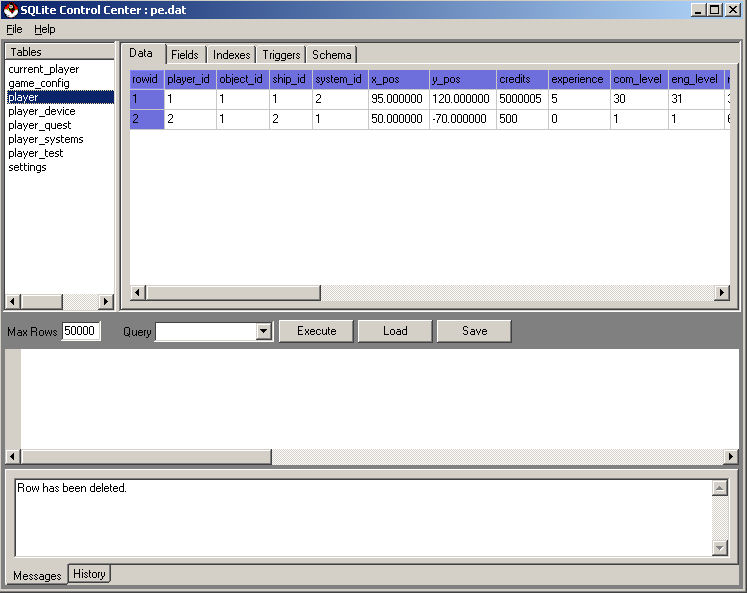Click the Save query button

coord(474,331)
